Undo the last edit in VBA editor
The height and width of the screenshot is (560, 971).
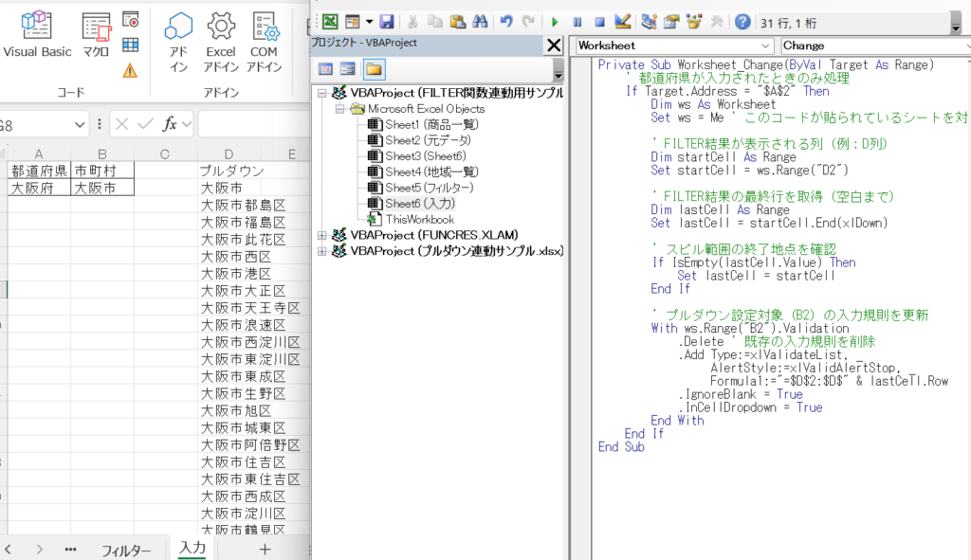point(506,23)
